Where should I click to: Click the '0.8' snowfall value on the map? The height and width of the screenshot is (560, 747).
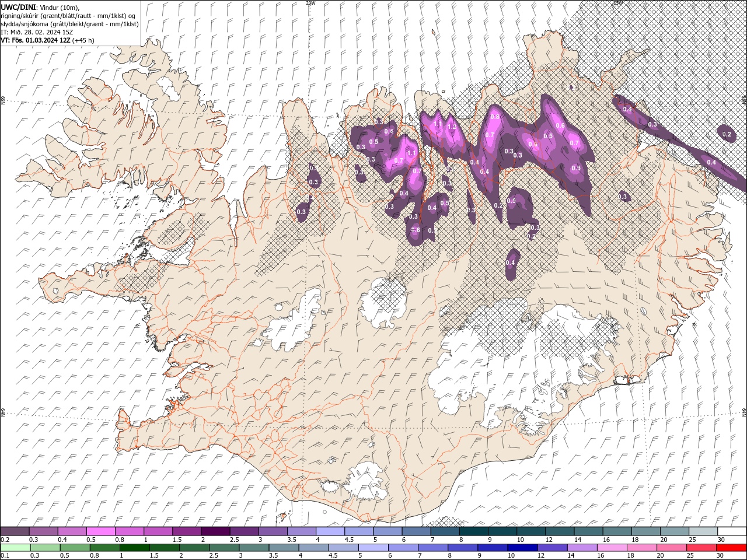coord(495,117)
